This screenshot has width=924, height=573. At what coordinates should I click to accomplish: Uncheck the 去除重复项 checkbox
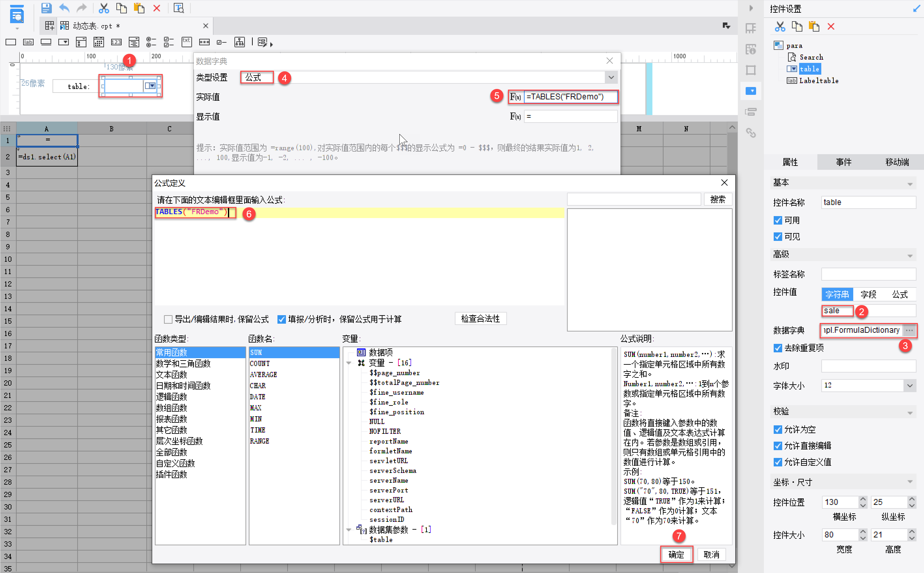tap(778, 348)
